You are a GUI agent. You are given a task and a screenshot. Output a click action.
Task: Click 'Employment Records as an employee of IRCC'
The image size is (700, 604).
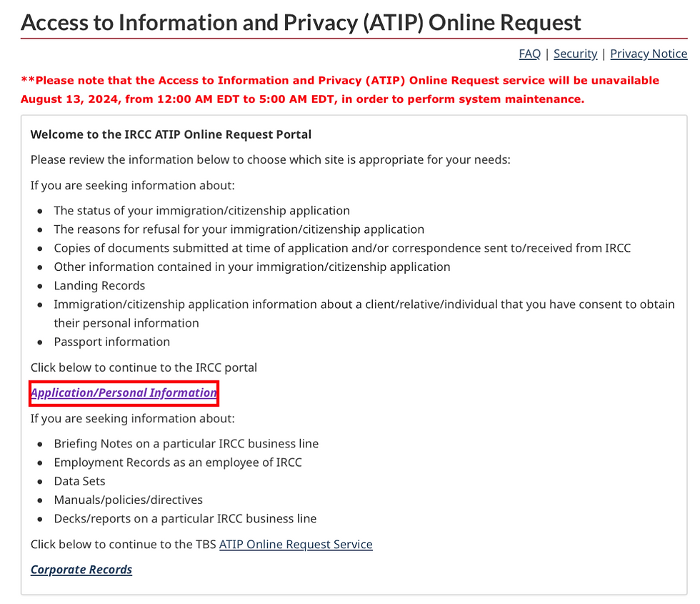pos(178,462)
